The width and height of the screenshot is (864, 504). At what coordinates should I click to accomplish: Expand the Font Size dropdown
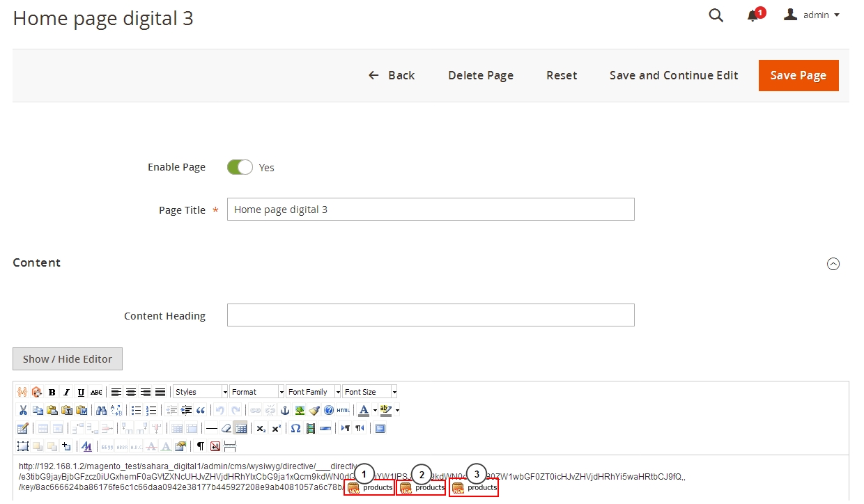click(x=369, y=392)
